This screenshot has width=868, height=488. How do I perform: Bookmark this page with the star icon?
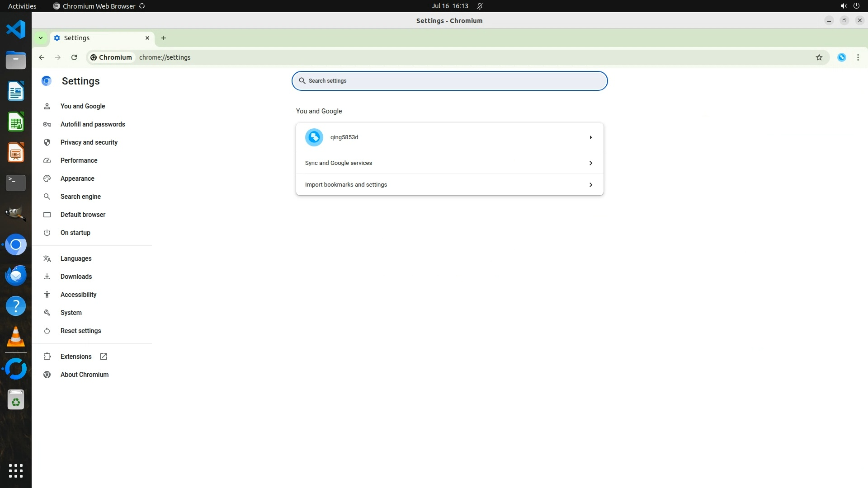pyautogui.click(x=819, y=57)
